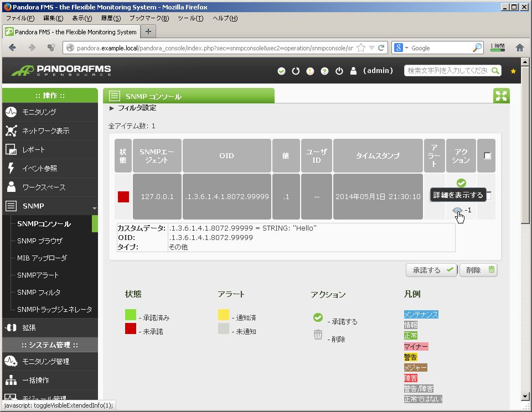
Task: Open 一括操作 sidebar menu
Action: pyautogui.click(x=50, y=380)
